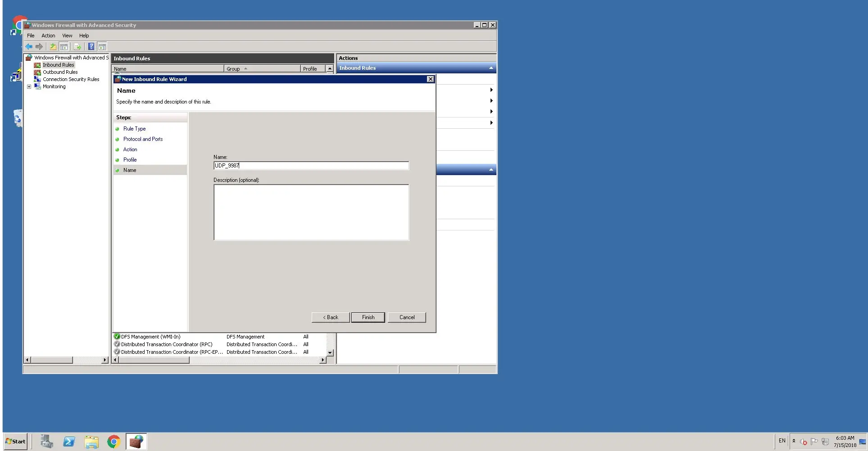Expand the Monitoring node plus box
The width and height of the screenshot is (868, 451).
point(29,86)
